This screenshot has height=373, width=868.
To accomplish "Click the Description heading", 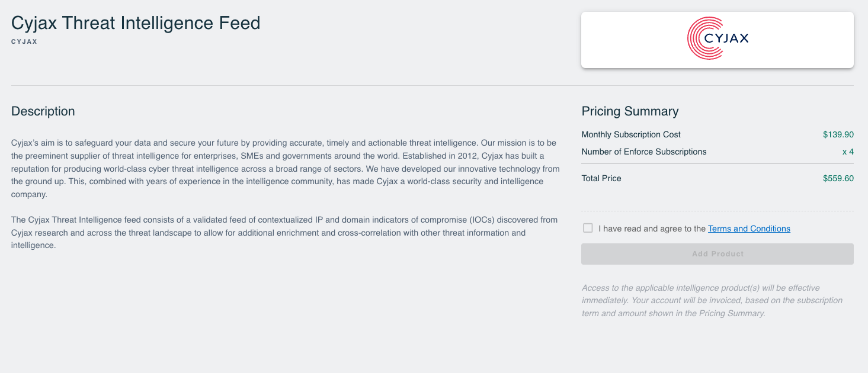I will click(43, 111).
